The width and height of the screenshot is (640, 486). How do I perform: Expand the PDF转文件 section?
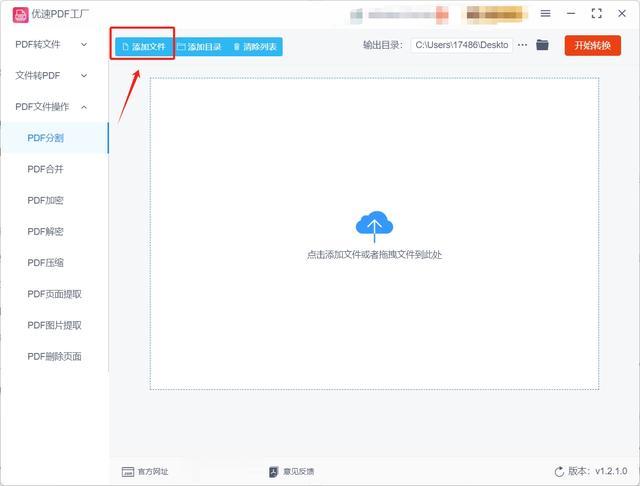[51, 44]
